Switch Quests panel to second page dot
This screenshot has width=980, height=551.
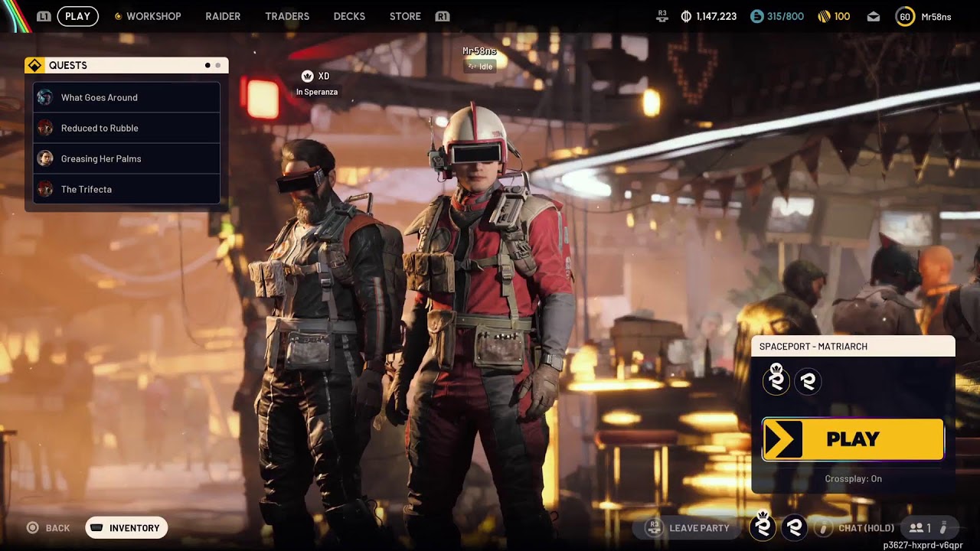click(217, 66)
